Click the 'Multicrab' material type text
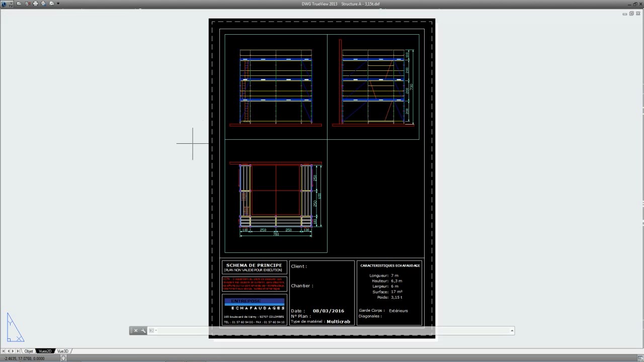Screen dimensions: 644x362 [338, 322]
